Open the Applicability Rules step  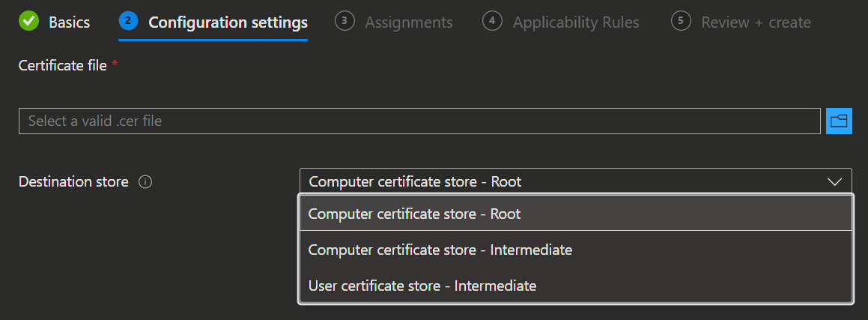[x=561, y=22]
